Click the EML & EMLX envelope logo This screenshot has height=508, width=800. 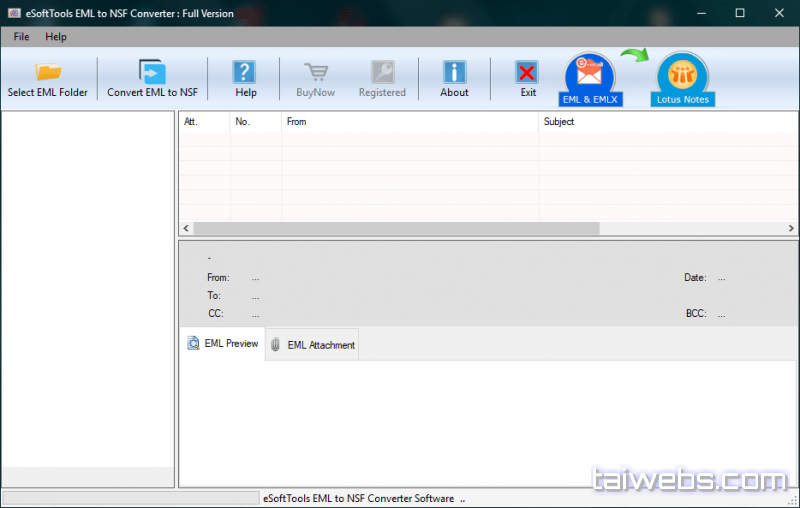[589, 76]
